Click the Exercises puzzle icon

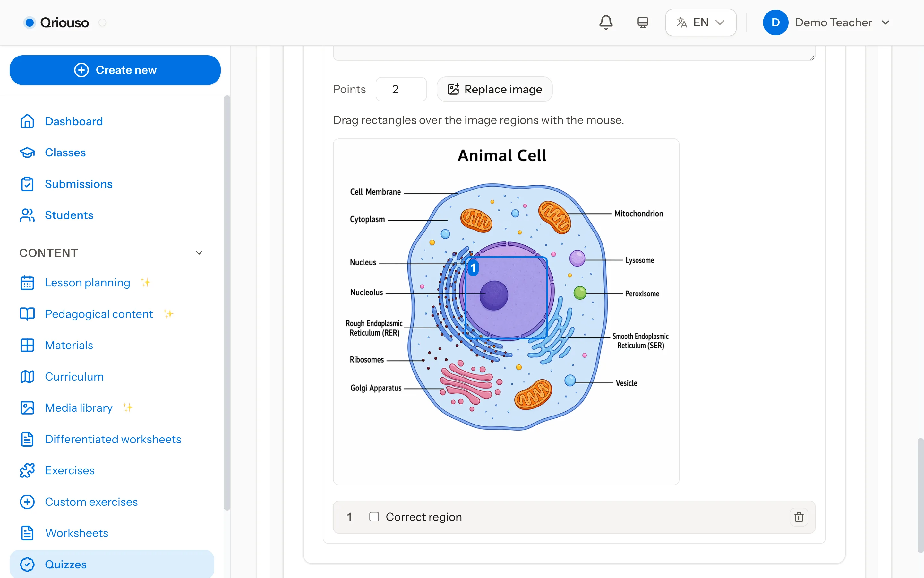(27, 470)
